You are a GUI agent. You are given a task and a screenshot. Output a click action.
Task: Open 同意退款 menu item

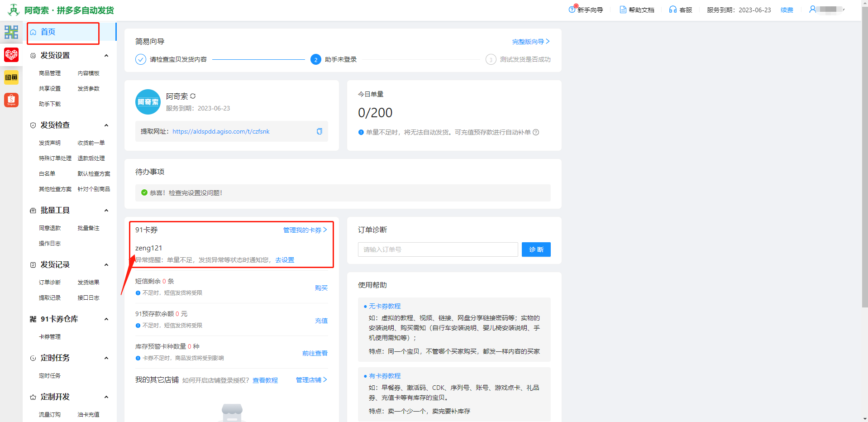[x=50, y=228]
